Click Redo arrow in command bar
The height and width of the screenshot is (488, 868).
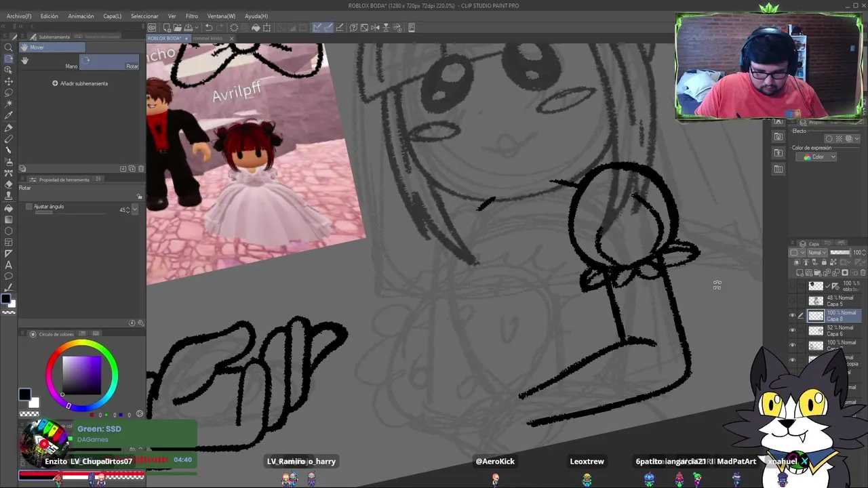(x=219, y=28)
